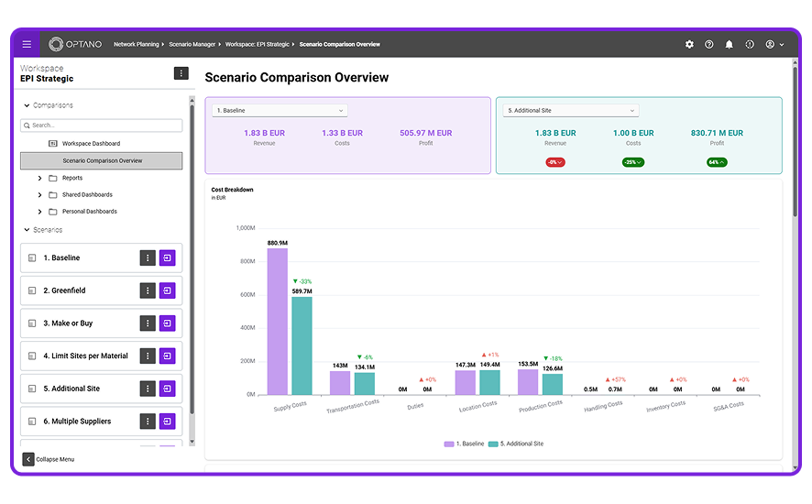Click Network Planning breadcrumb link
This screenshot has width=812, height=504.
click(137, 45)
